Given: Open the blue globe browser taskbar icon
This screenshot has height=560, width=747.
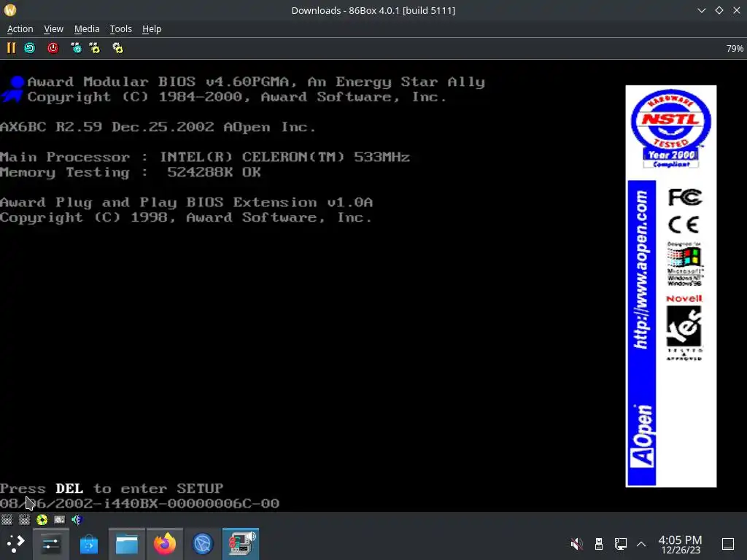Looking at the screenshot, I should tap(203, 544).
